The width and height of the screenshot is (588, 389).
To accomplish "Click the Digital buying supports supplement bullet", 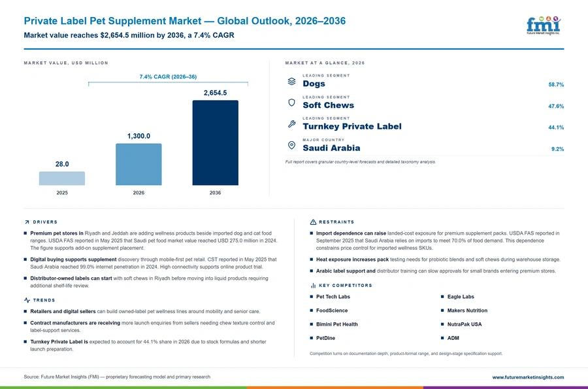I will tap(154, 263).
